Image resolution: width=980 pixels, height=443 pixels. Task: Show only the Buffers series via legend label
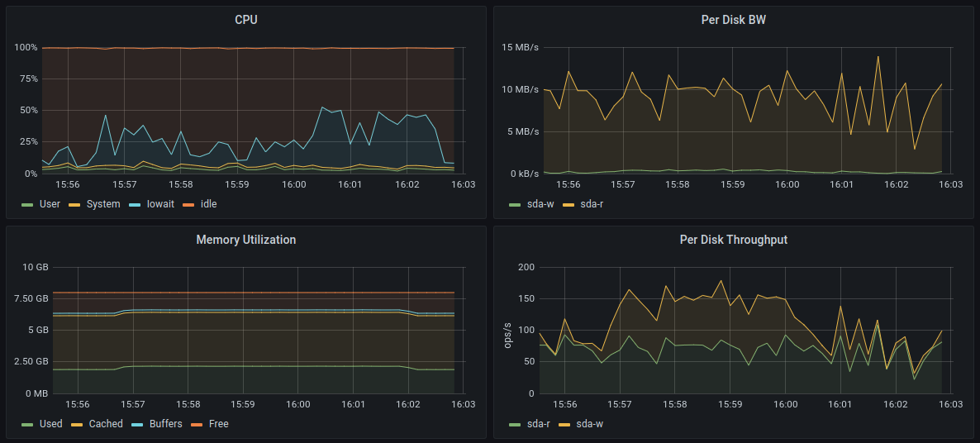coord(165,424)
